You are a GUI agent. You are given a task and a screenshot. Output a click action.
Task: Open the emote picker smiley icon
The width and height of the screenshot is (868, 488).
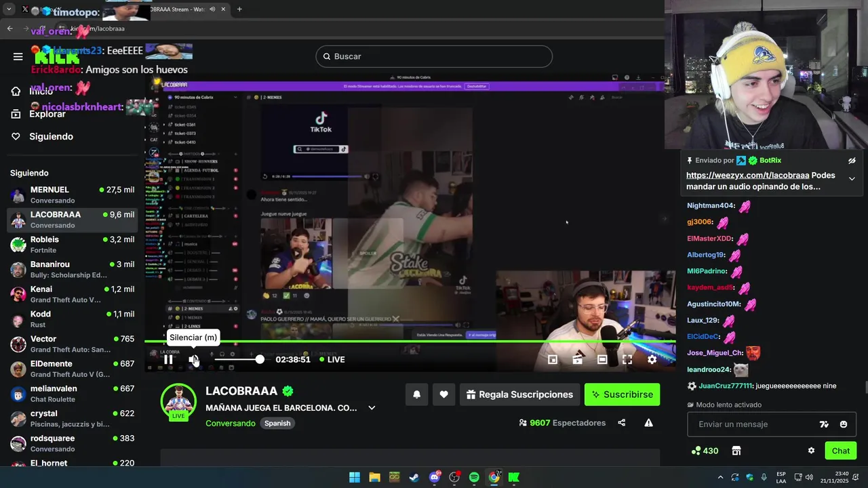pos(844,424)
